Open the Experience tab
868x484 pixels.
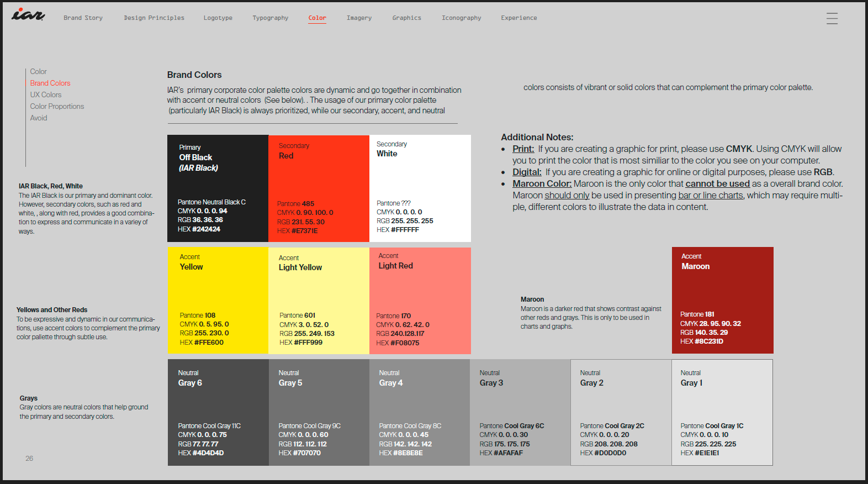tap(518, 18)
